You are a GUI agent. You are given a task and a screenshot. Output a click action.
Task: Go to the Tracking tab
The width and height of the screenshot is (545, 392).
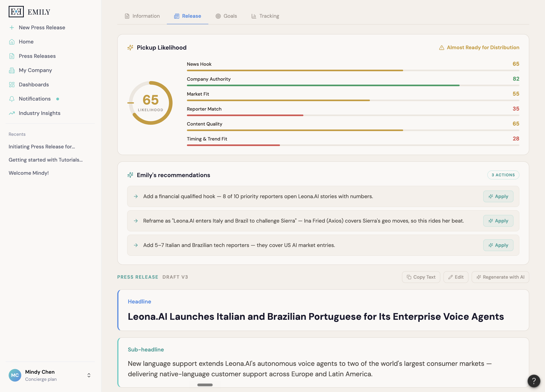[x=265, y=16]
